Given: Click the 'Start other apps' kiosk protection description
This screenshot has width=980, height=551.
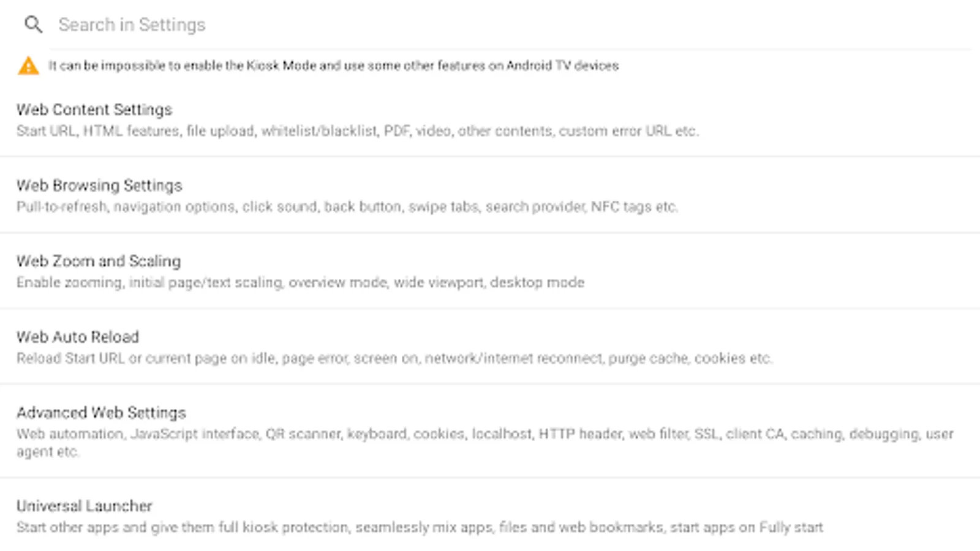Looking at the screenshot, I should click(420, 528).
